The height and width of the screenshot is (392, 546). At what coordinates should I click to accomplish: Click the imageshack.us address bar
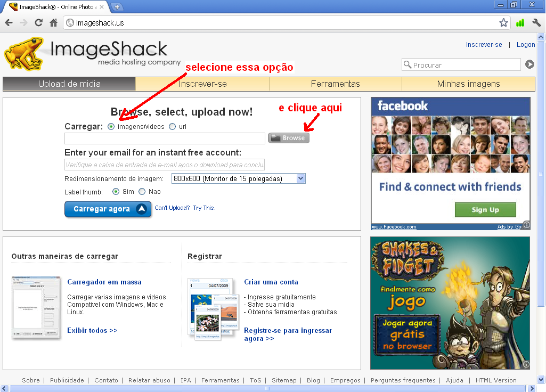(x=286, y=23)
